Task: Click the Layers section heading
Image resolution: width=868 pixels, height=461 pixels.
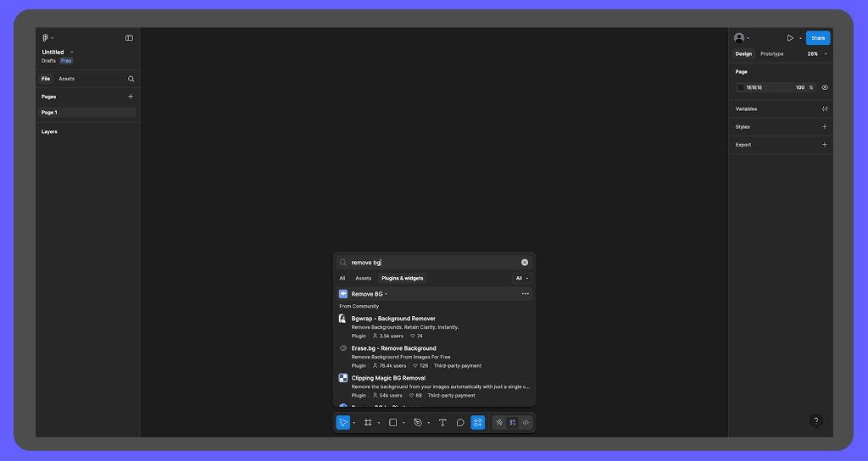Action: (x=49, y=131)
